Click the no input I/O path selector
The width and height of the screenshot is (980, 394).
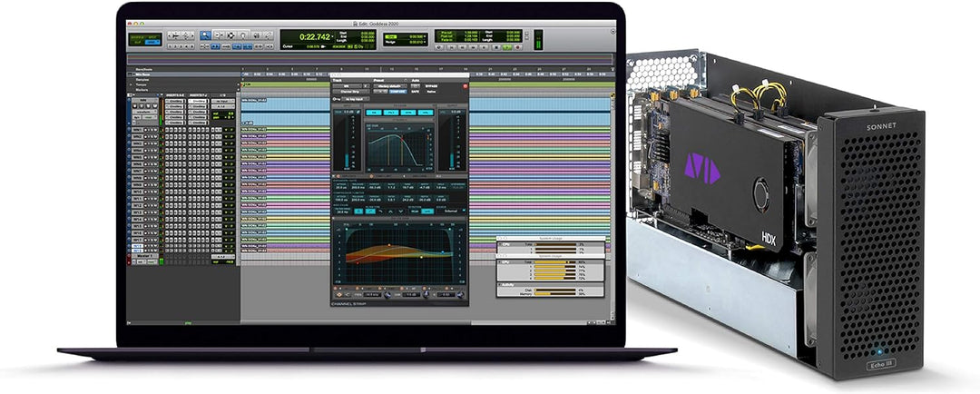tap(223, 102)
